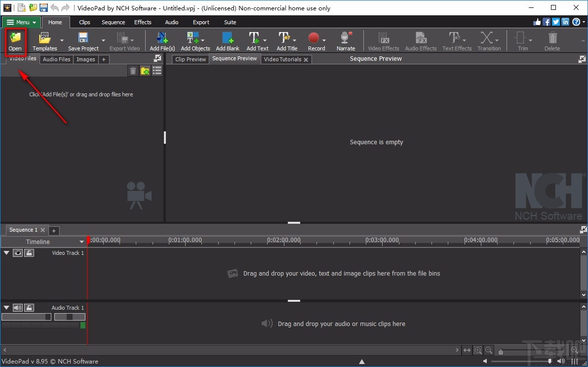Click the timeline zoom slider
Screen dimensions: 588x367
point(531,352)
